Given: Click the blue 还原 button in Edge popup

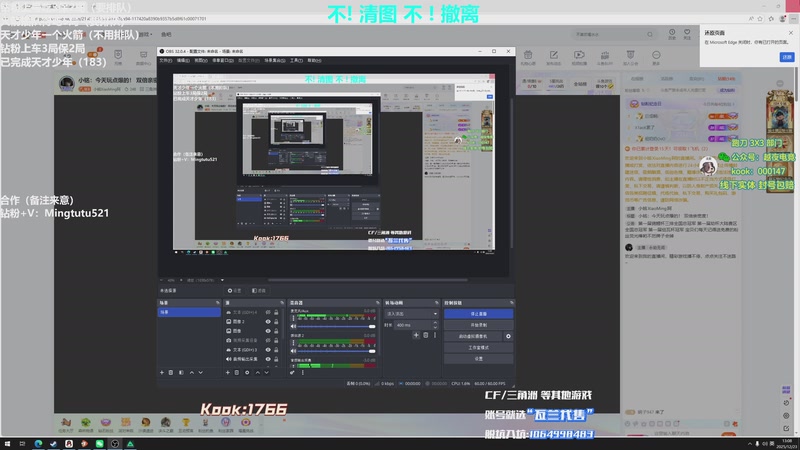Looking at the screenshot, I should [x=787, y=57].
